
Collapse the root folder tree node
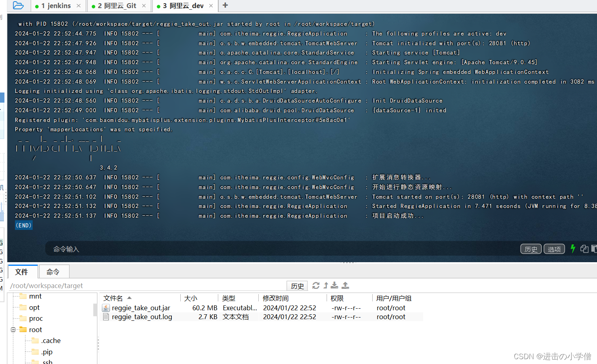tap(13, 329)
